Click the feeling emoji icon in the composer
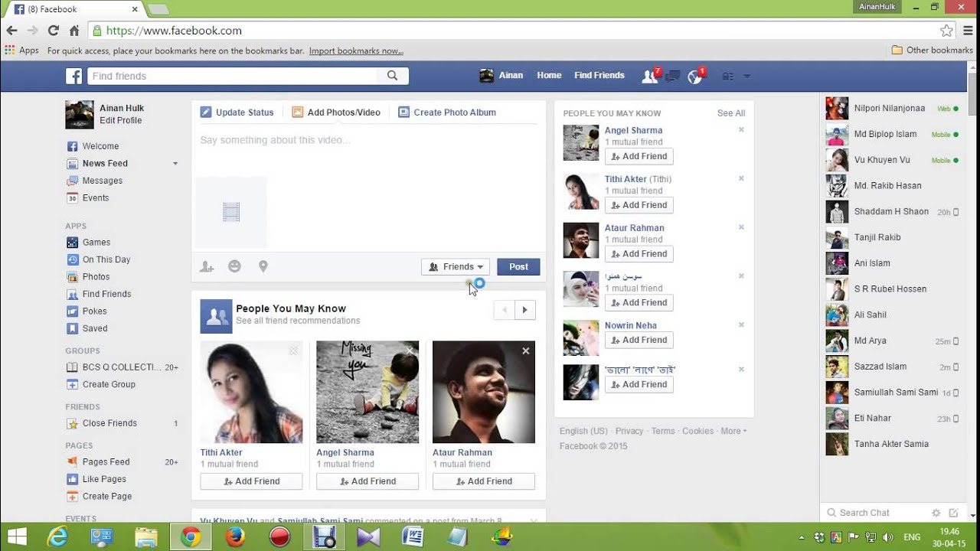 coord(235,266)
